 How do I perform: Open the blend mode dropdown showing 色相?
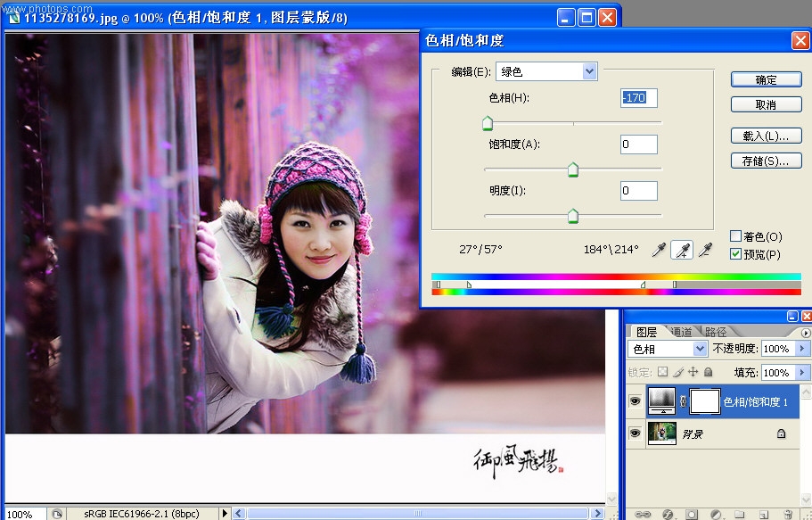click(x=700, y=349)
